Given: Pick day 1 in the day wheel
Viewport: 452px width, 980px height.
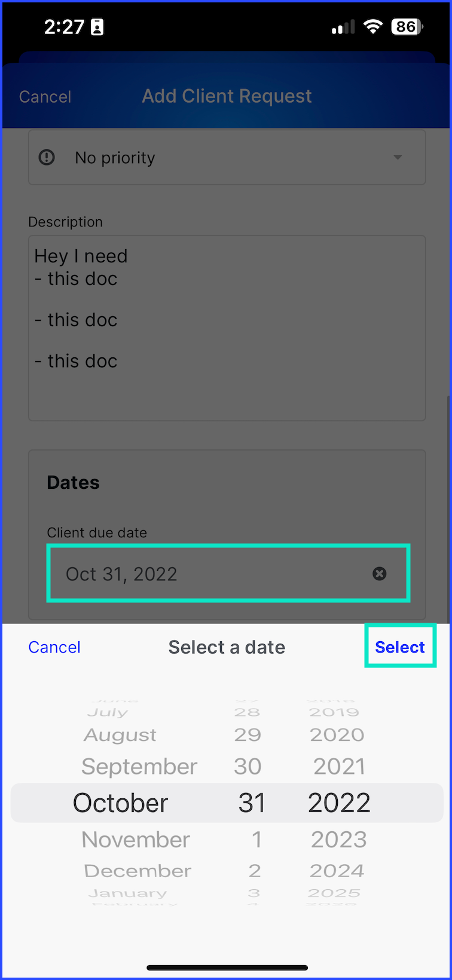Looking at the screenshot, I should pyautogui.click(x=256, y=840).
